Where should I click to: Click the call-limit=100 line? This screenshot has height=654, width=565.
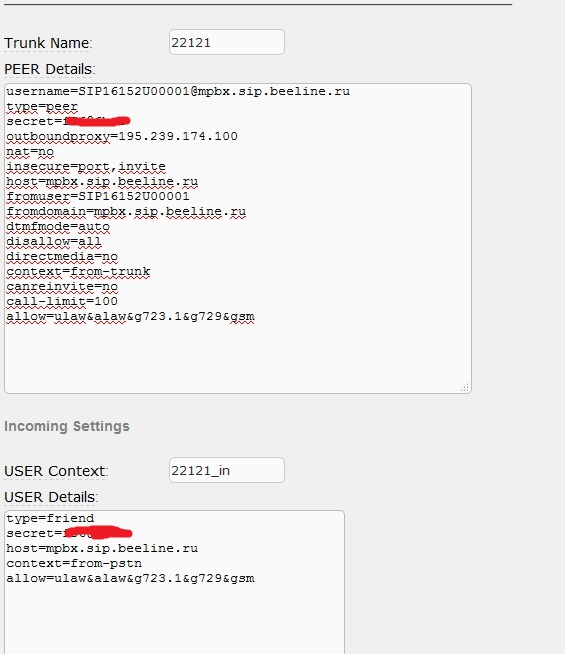pyautogui.click(x=62, y=301)
